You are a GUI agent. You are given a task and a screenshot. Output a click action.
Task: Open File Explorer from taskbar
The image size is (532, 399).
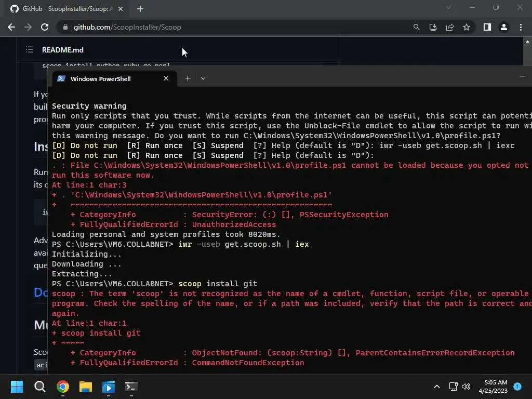86,387
